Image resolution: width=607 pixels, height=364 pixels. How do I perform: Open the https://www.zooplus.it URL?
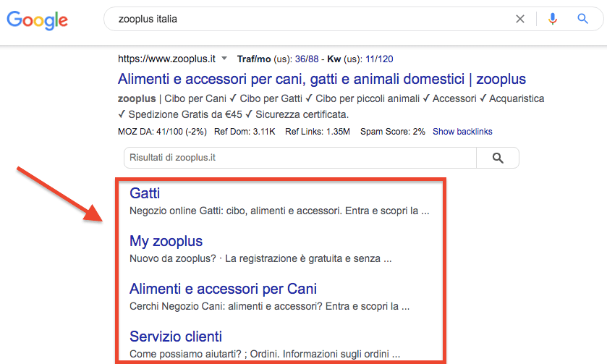coord(168,59)
